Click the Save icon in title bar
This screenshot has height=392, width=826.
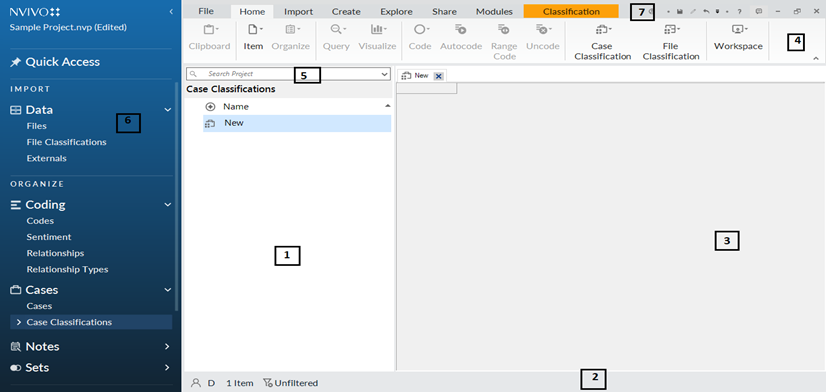680,11
